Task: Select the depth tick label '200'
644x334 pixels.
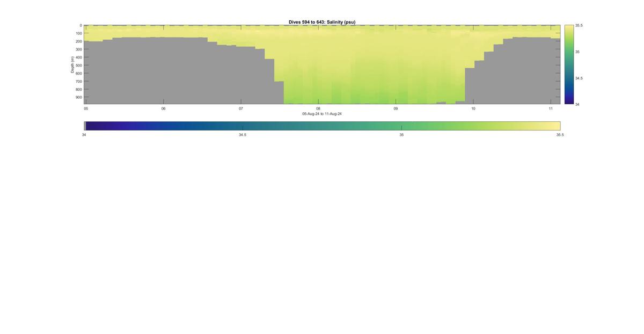Action: pyautogui.click(x=78, y=41)
